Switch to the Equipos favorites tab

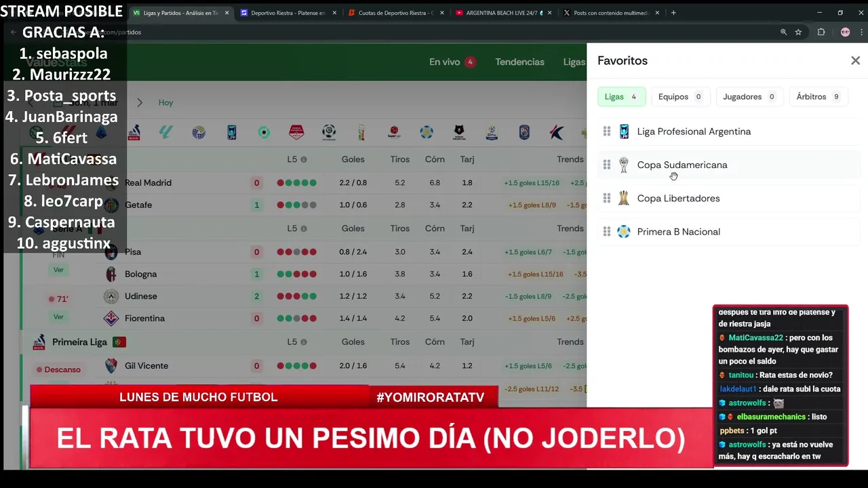(680, 97)
